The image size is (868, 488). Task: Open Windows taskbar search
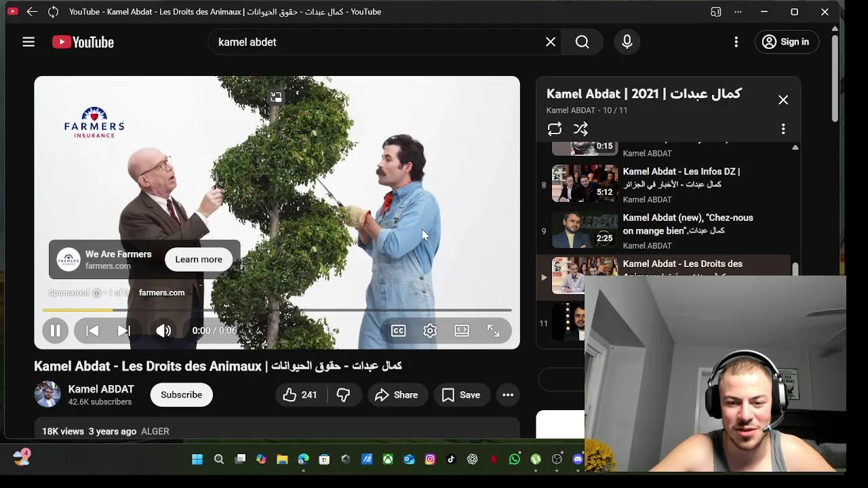[219, 460]
